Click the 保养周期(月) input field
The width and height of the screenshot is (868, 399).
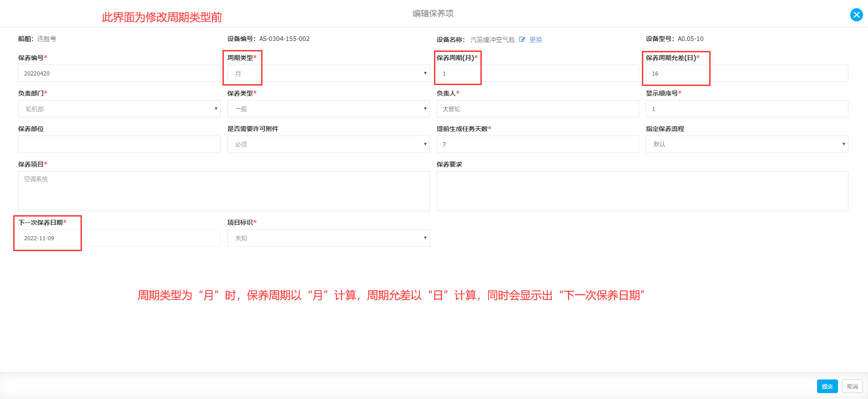(x=538, y=73)
